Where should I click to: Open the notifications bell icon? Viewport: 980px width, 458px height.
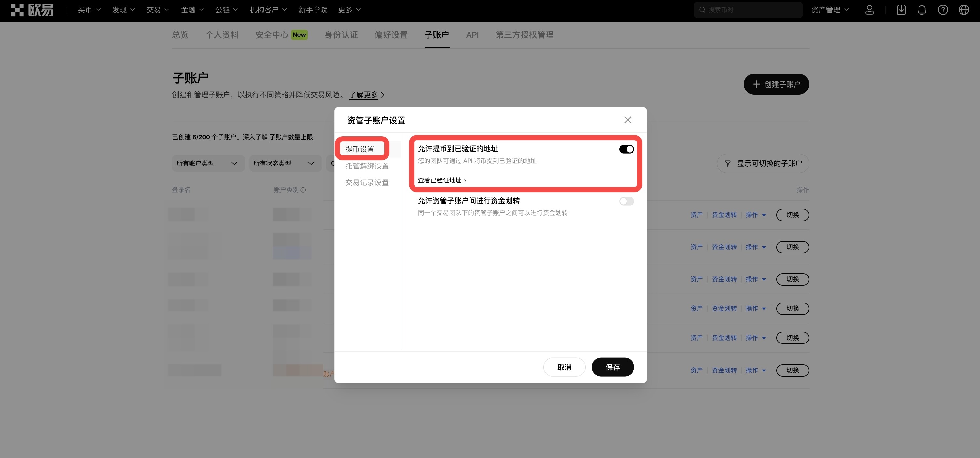[922, 10]
